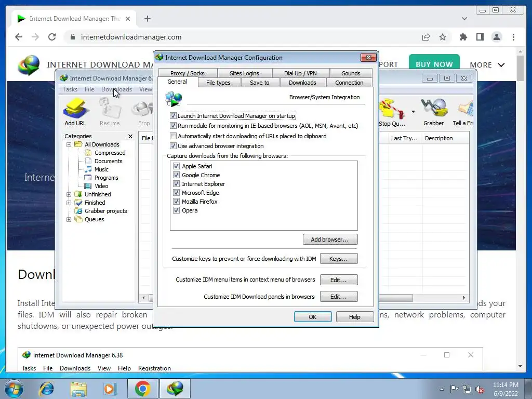Click BUY NOW button on website

[434, 63]
